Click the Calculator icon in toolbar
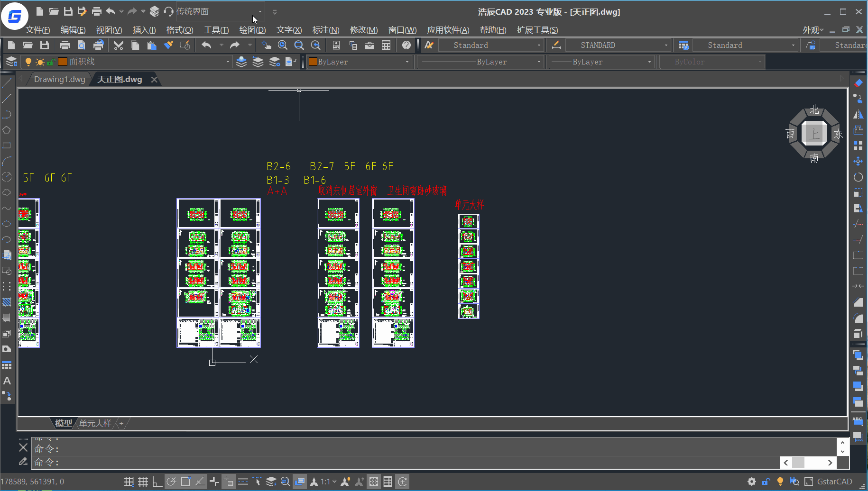This screenshot has height=491, width=868. [x=386, y=45]
